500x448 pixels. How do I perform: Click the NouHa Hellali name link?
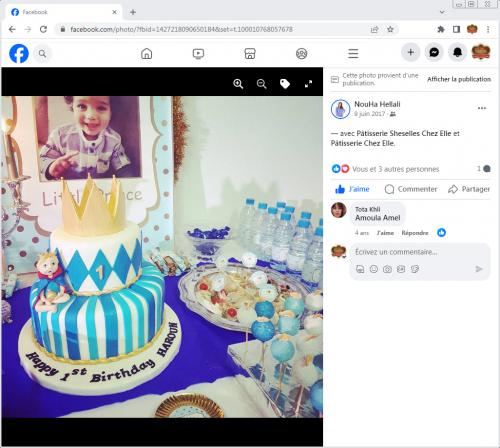click(x=377, y=104)
